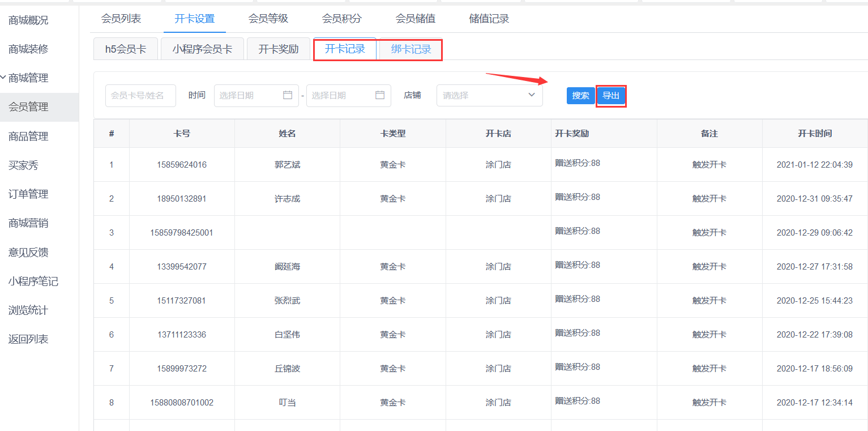Open the 开卡奖励 sub-tab
The width and height of the screenshot is (868, 431).
pyautogui.click(x=279, y=49)
